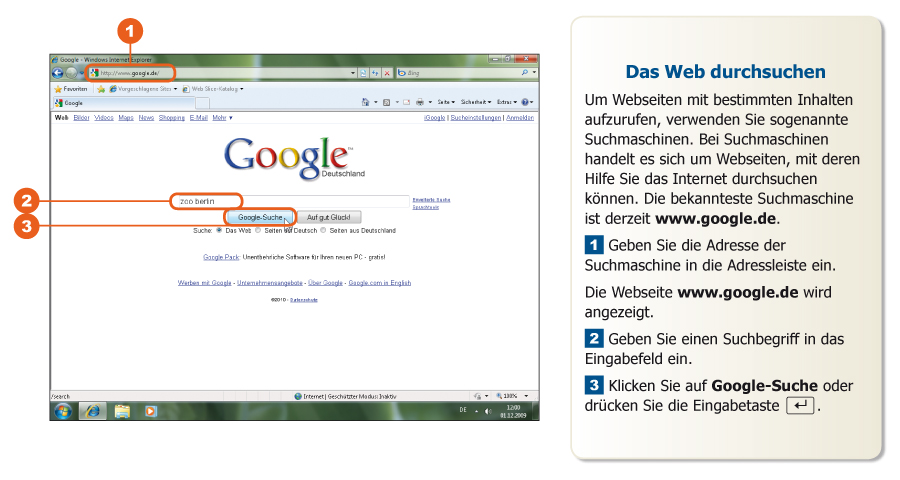
Task: Launch Windows Media Player from taskbar
Action: point(151,411)
